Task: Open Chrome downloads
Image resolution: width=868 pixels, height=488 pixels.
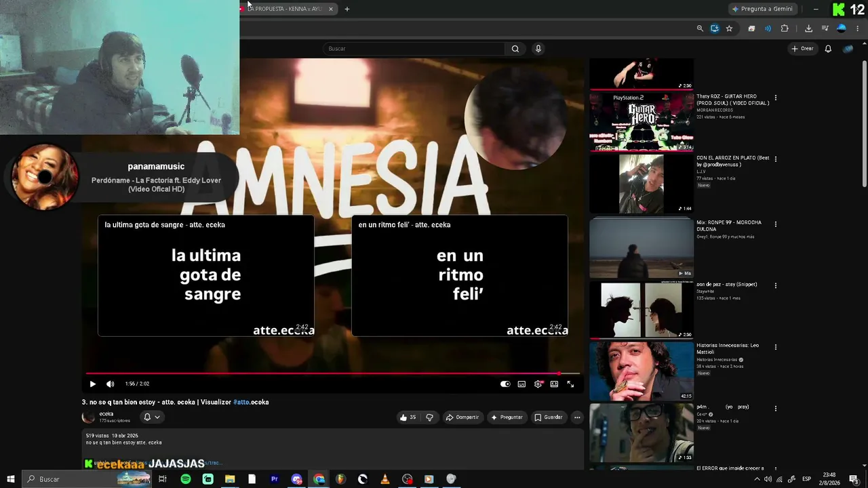Action: click(x=808, y=28)
